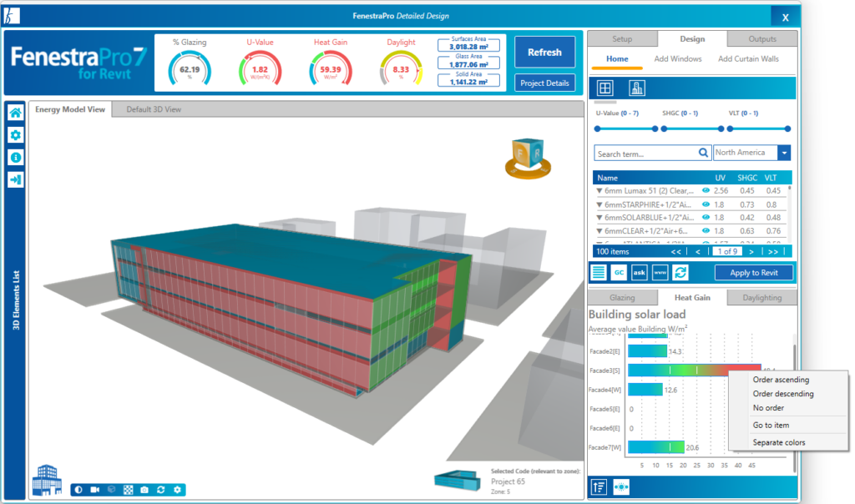This screenshot has height=504, width=855.
Task: Click the 3D box icon in the 3D toolbar
Action: coord(111,490)
